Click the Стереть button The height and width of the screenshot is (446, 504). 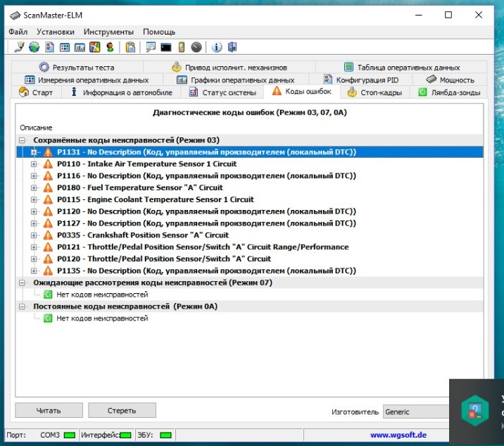(122, 410)
